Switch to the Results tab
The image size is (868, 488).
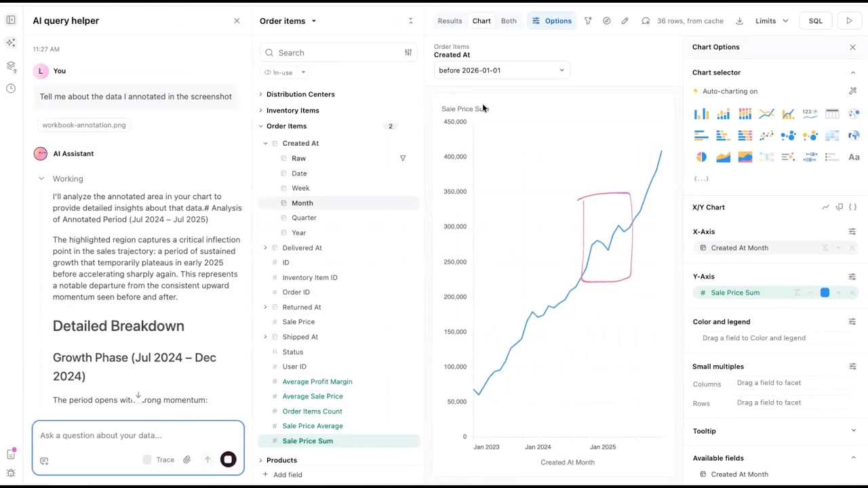(450, 21)
